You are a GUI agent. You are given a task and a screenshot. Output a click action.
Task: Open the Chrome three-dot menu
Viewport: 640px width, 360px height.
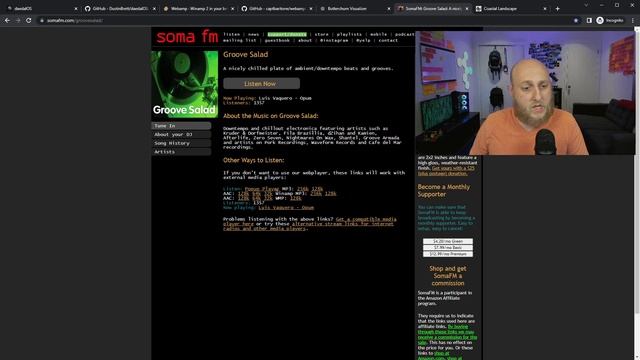click(x=633, y=20)
